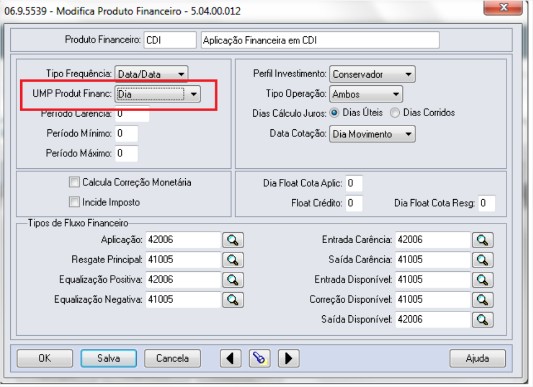Select the Dias Úteis radio option

(334, 113)
